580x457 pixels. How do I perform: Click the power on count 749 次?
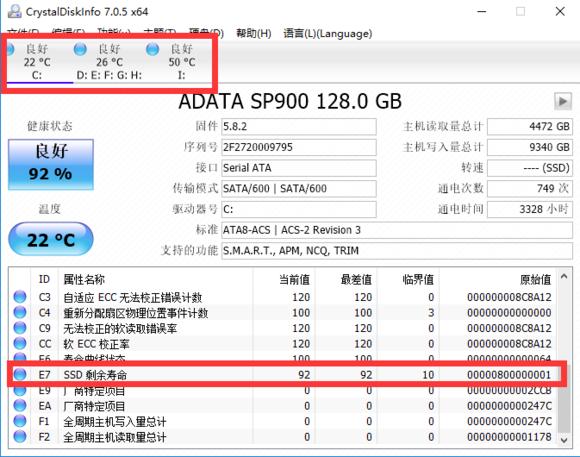pos(530,189)
